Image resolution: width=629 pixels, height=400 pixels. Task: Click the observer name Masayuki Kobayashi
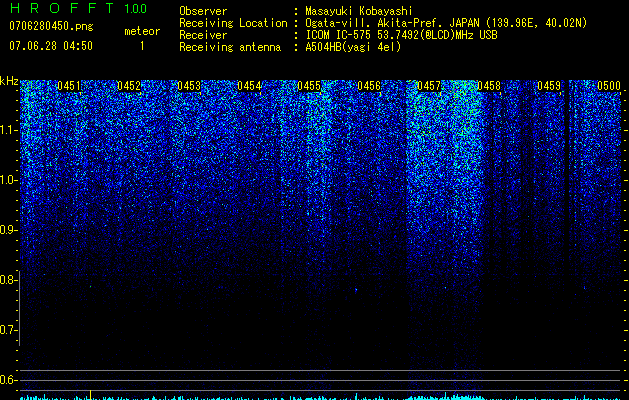coord(359,11)
